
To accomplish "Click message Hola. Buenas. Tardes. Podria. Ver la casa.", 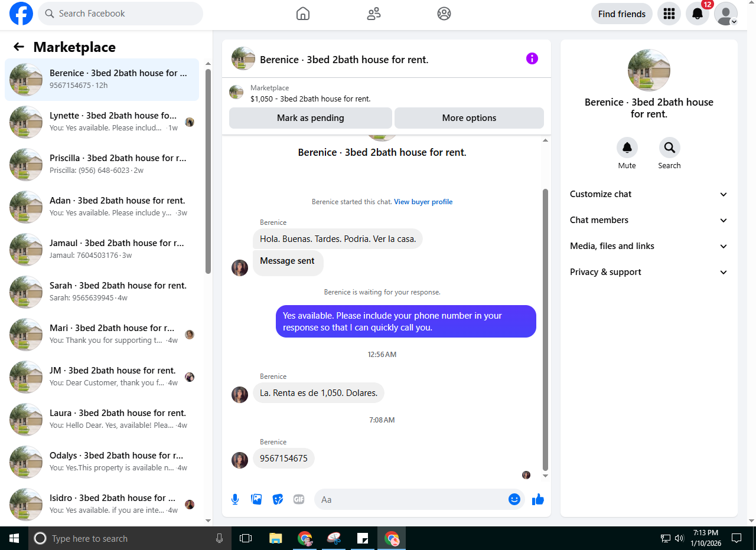I will (338, 239).
